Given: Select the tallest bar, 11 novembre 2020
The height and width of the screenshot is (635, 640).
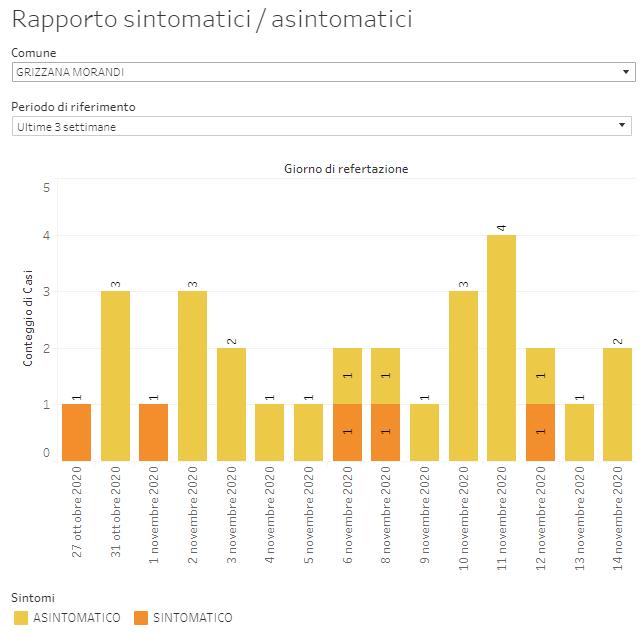Looking at the screenshot, I should point(501,347).
